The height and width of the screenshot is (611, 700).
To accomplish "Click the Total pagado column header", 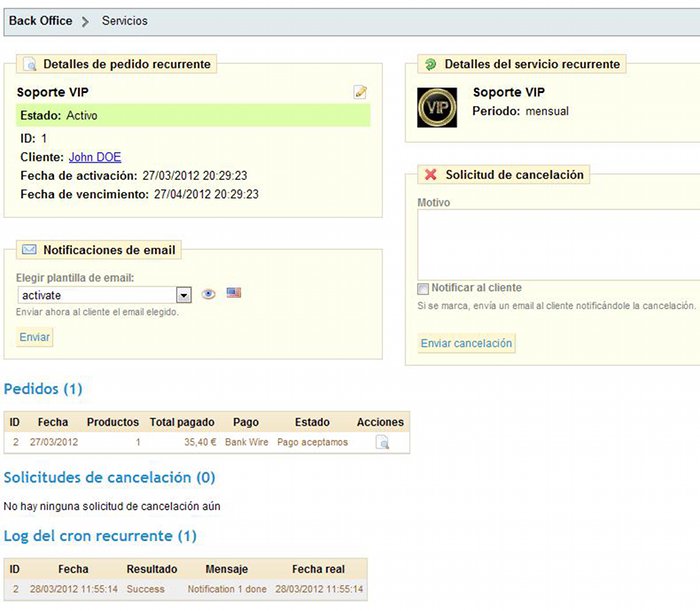I will click(182, 422).
